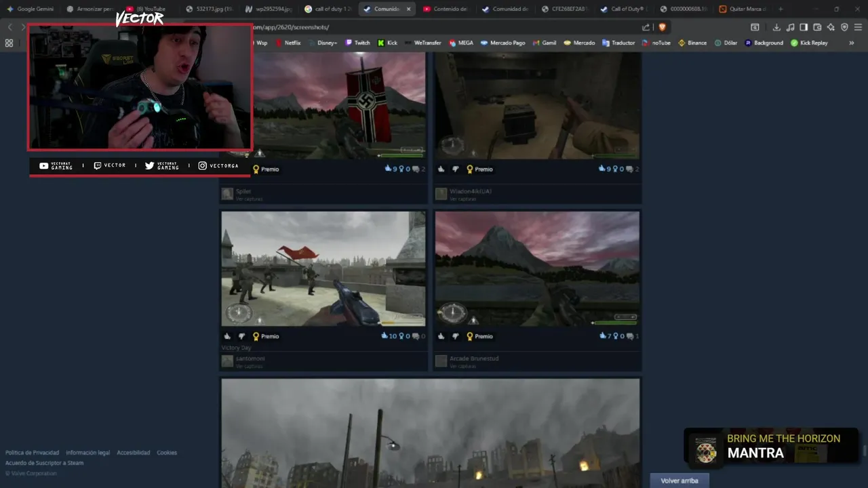Open the apps grid icon in bookmarks bar
This screenshot has height=488, width=868.
click(x=9, y=43)
